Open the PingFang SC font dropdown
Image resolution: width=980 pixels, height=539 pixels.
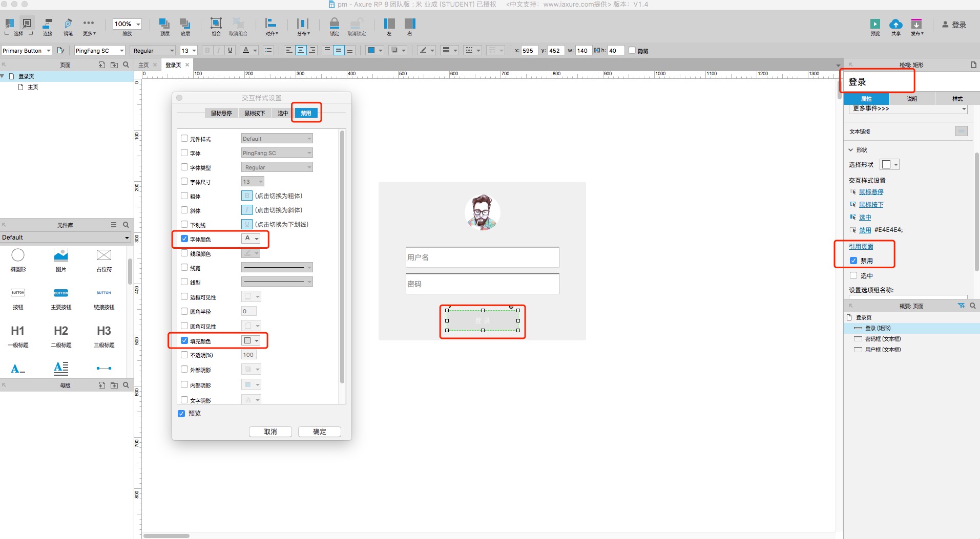click(100, 50)
